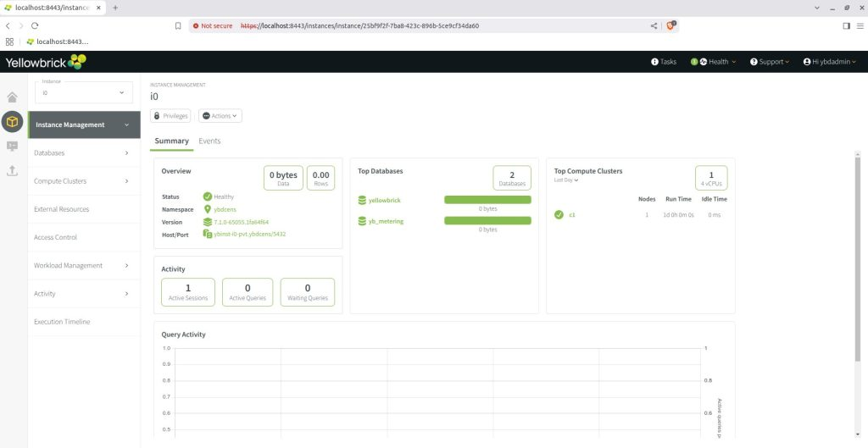Click the Brave shields icon
The width and height of the screenshot is (868, 448).
click(x=670, y=25)
